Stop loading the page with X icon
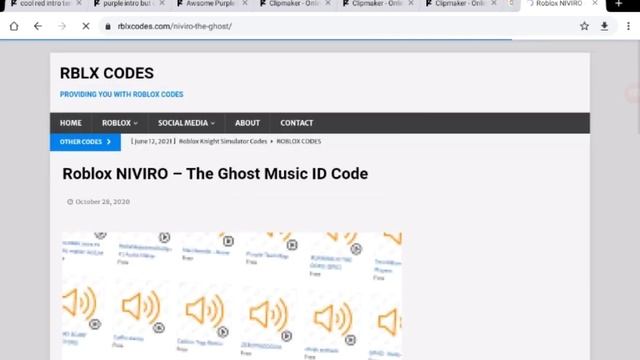The image size is (640, 360). point(86,26)
